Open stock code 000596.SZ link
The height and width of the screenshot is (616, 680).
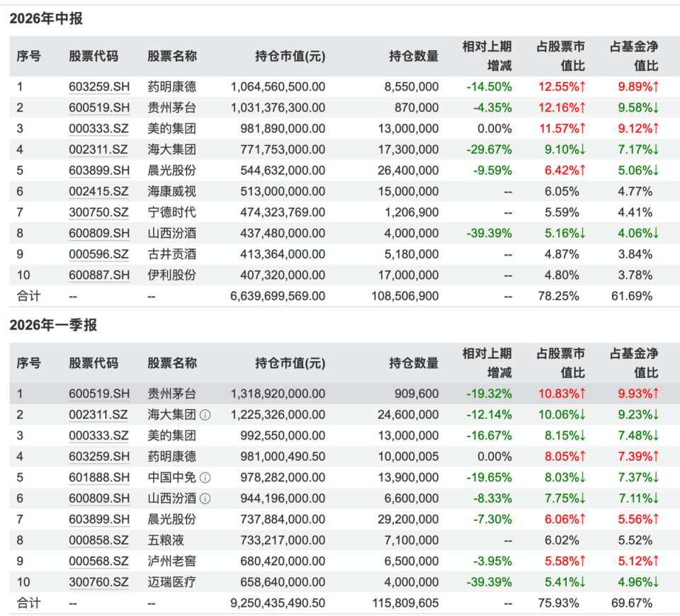(x=98, y=254)
